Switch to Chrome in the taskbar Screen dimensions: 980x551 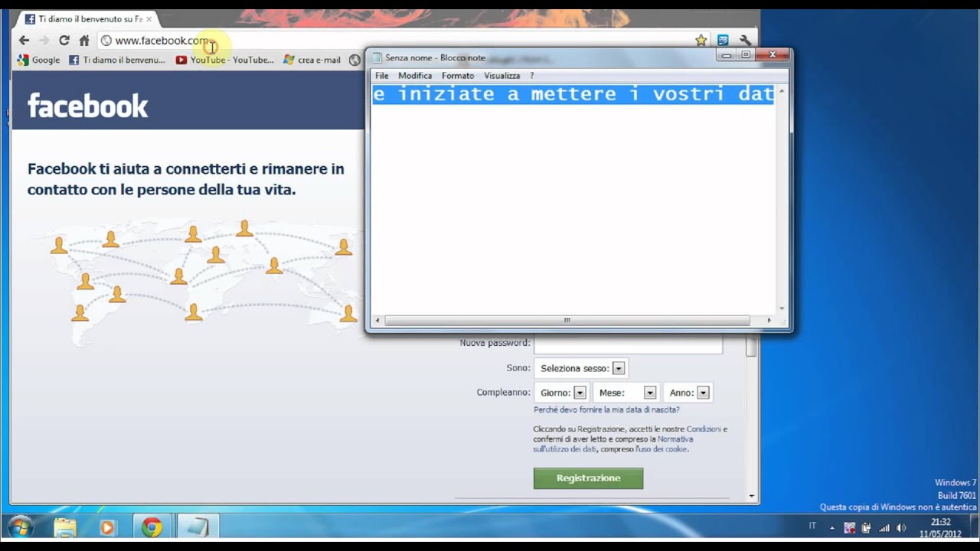(x=152, y=527)
